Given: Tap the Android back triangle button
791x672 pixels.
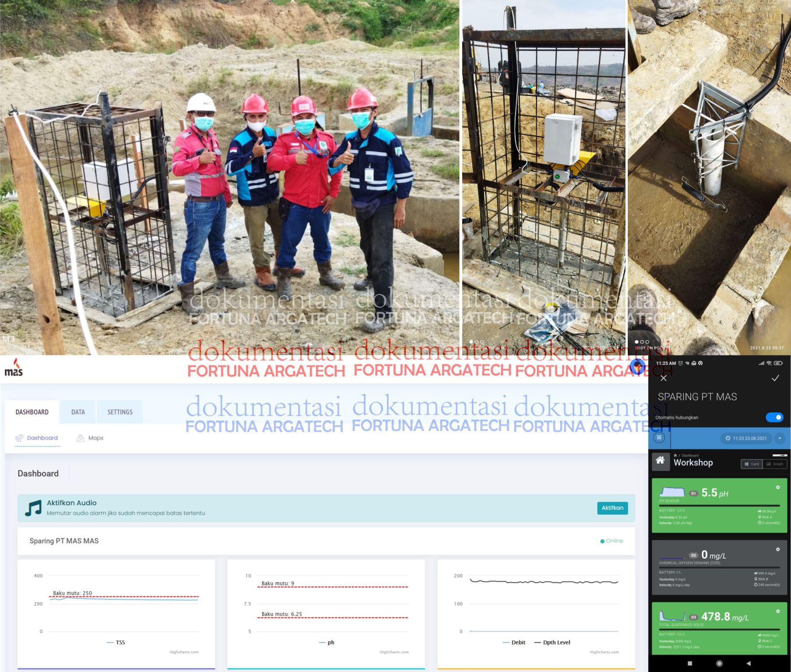Looking at the screenshot, I should click(749, 663).
